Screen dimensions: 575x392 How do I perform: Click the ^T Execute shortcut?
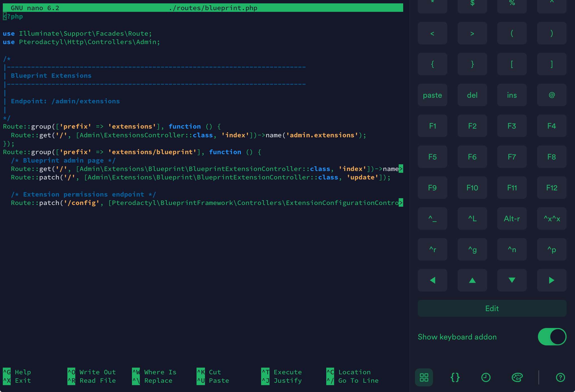[282, 372]
